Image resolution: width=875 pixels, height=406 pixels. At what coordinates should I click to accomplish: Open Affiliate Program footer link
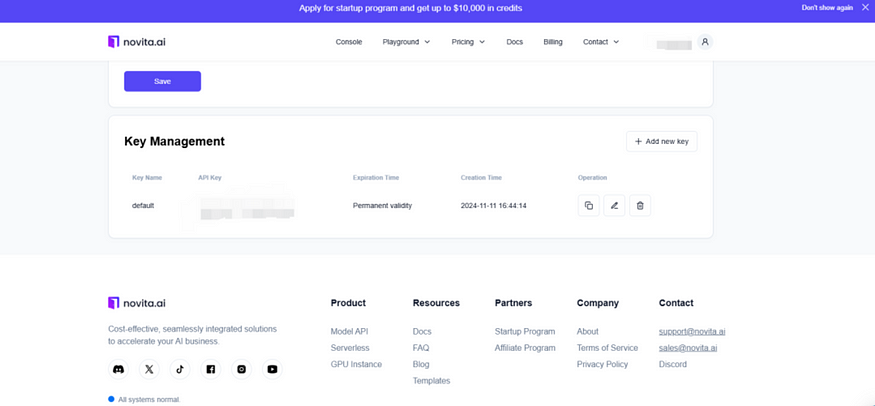(525, 348)
